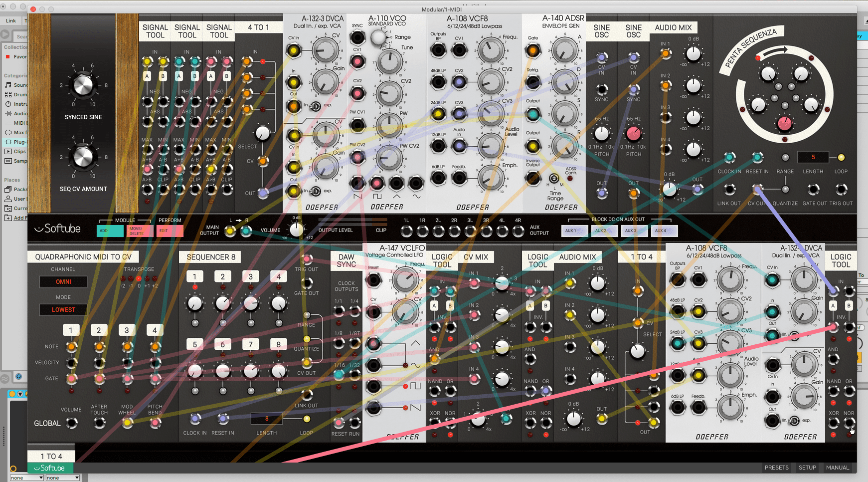The height and width of the screenshot is (482, 868).
Task: Click the MIDI to CV voice 2 label
Action: tap(99, 330)
